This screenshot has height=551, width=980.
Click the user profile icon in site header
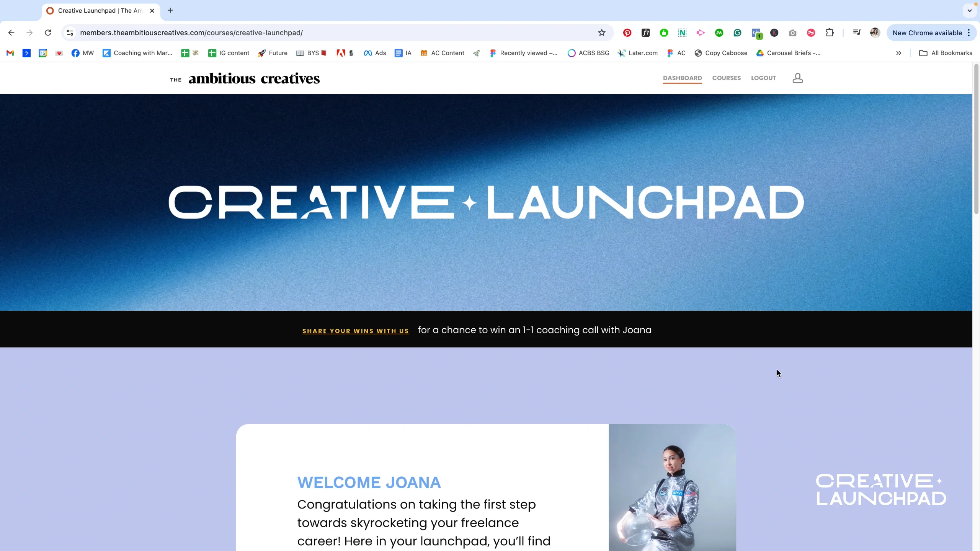[797, 78]
